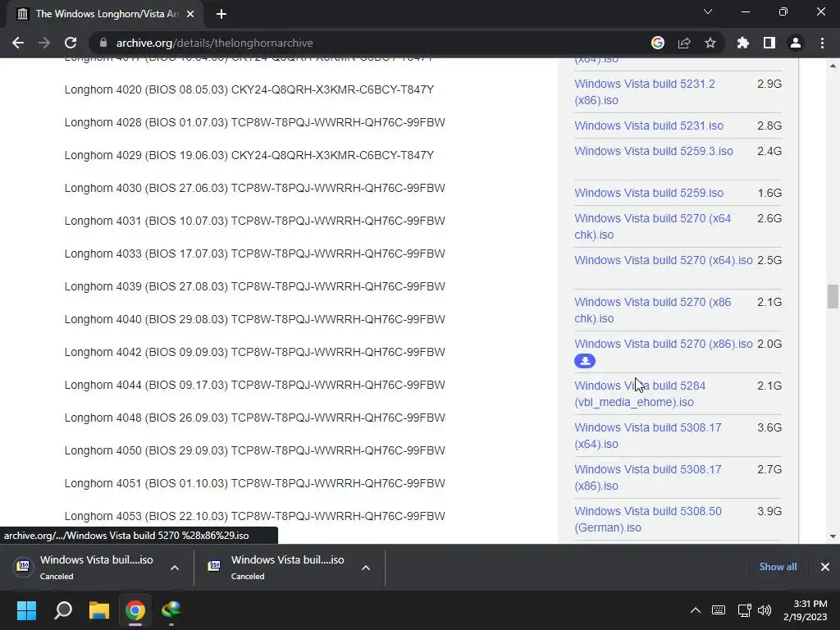Screen dimensions: 840x630
Task: Select Longhorn 4020 product key line
Action: click(249, 89)
